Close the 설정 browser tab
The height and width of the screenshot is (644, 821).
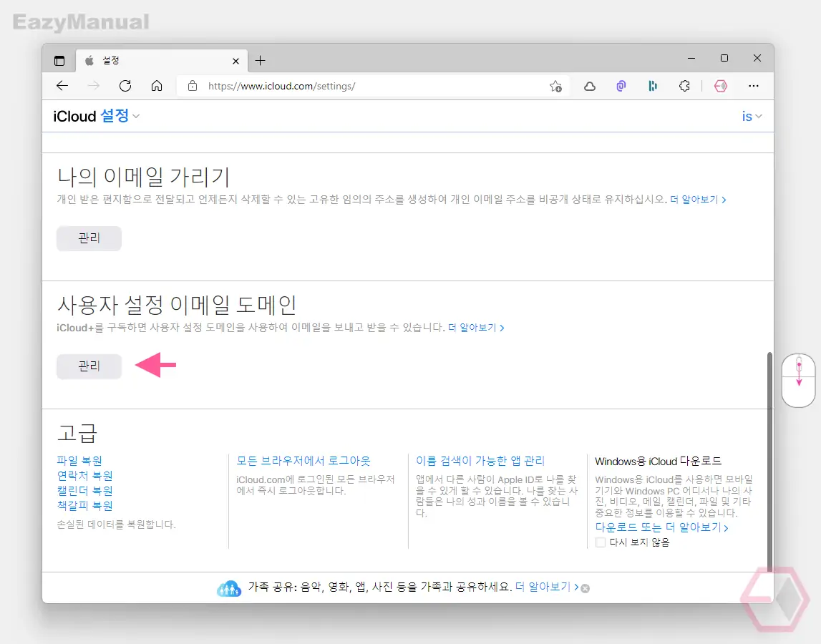(235, 62)
